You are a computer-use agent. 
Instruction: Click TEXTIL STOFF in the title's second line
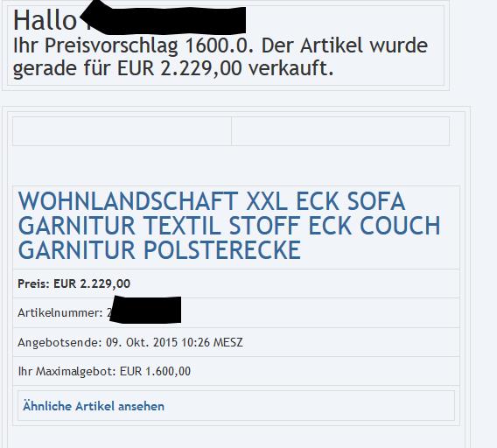point(221,226)
